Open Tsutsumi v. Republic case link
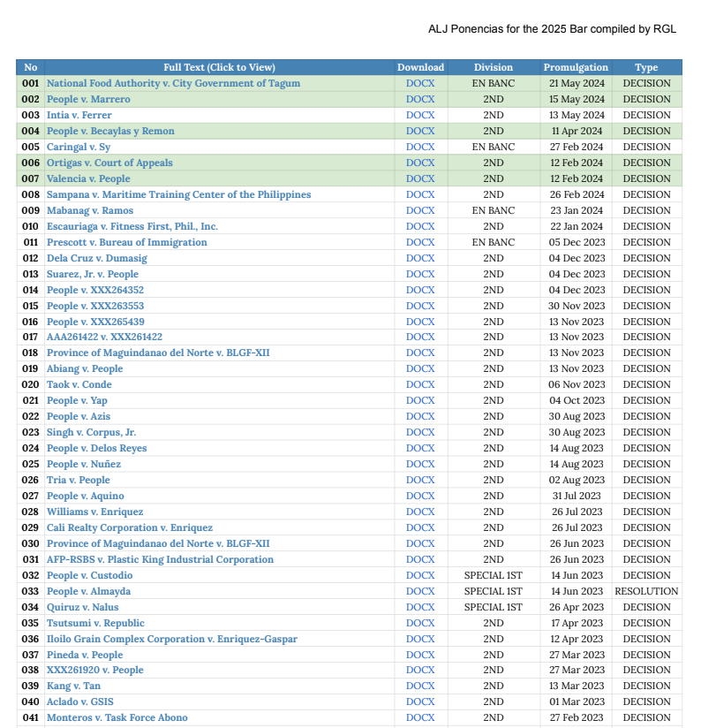Viewport: 701px width, 728px height. 95,623
